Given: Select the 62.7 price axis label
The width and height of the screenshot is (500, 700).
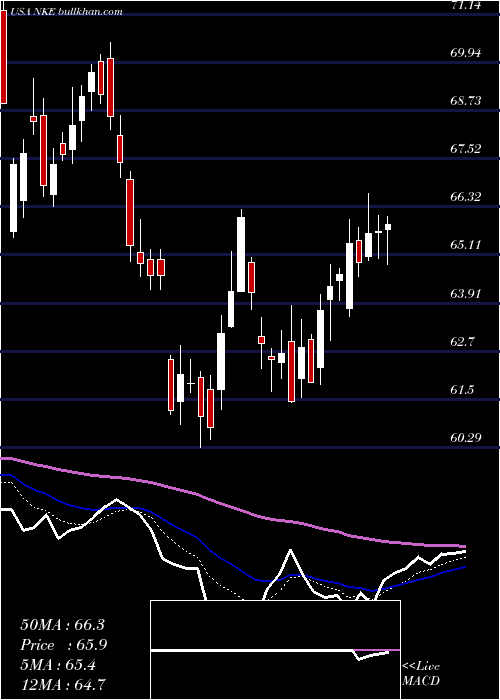Looking at the screenshot, I should 463,342.
